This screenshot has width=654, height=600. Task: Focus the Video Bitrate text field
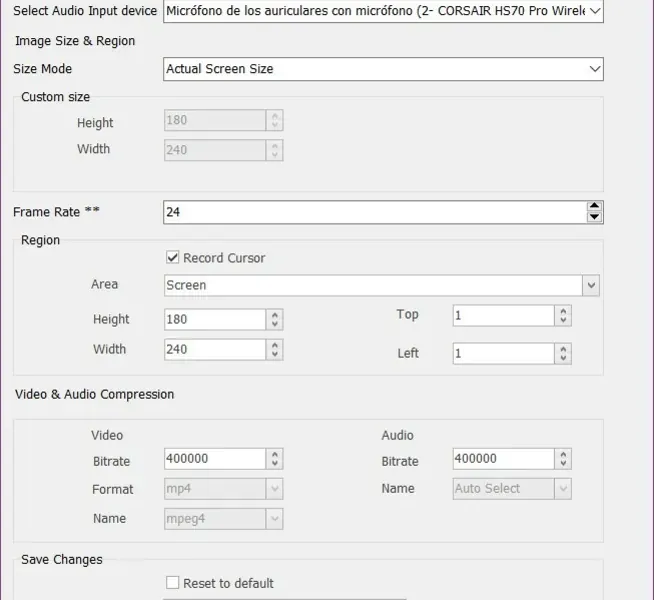[x=214, y=459]
